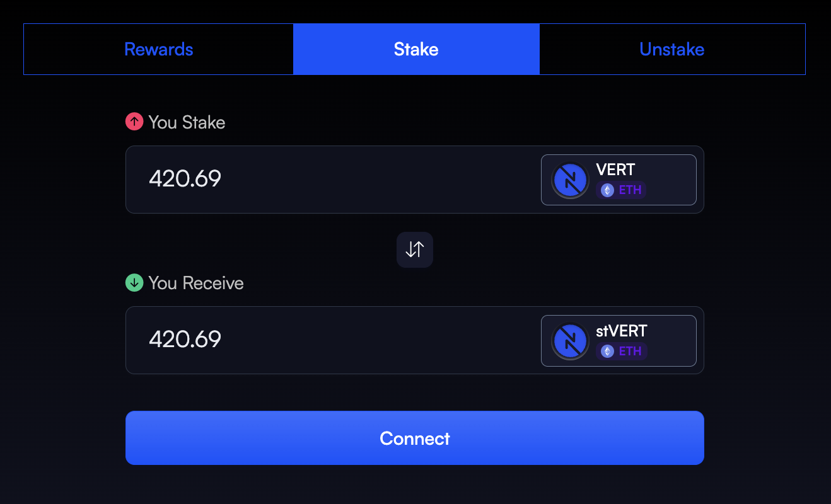Click the stVERT token name text
This screenshot has width=831, height=504.
(x=622, y=331)
